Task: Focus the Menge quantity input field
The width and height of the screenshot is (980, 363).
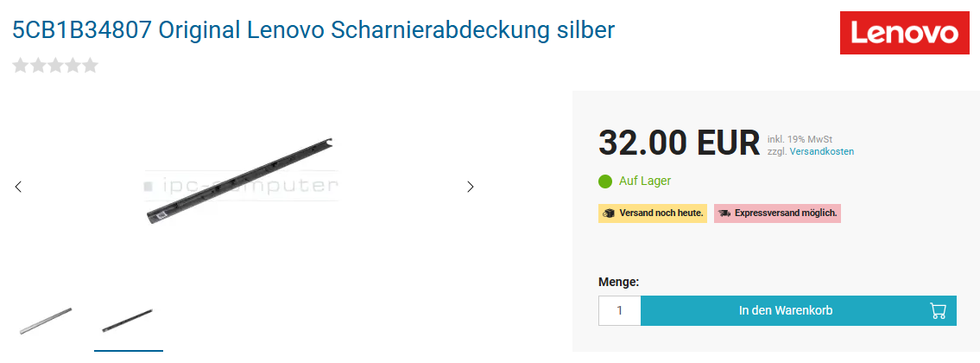Action: click(619, 310)
